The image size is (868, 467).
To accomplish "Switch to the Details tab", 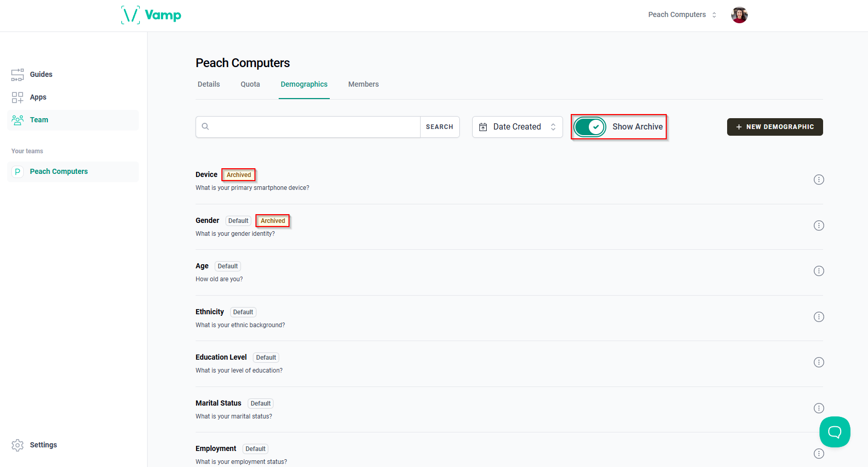I will point(209,84).
